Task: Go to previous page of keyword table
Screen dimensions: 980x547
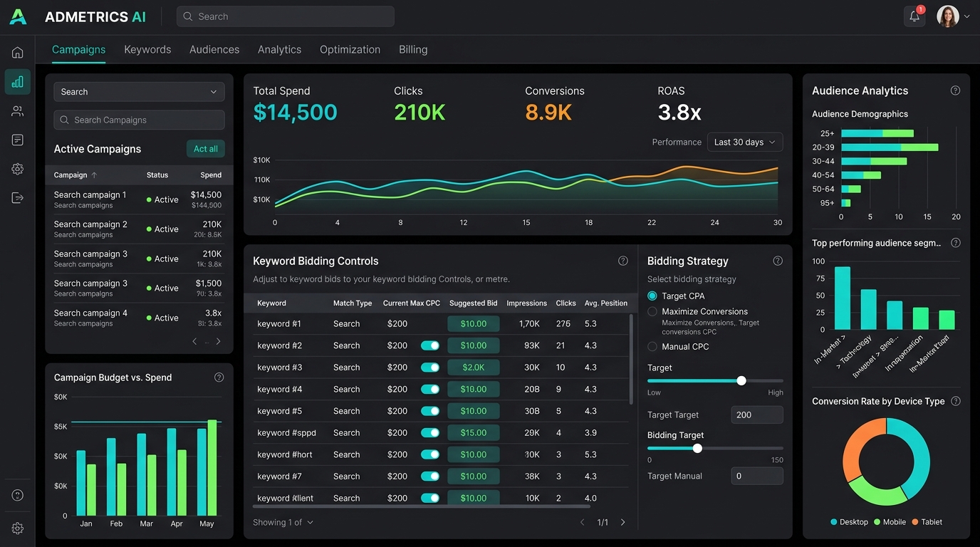Action: [582, 522]
